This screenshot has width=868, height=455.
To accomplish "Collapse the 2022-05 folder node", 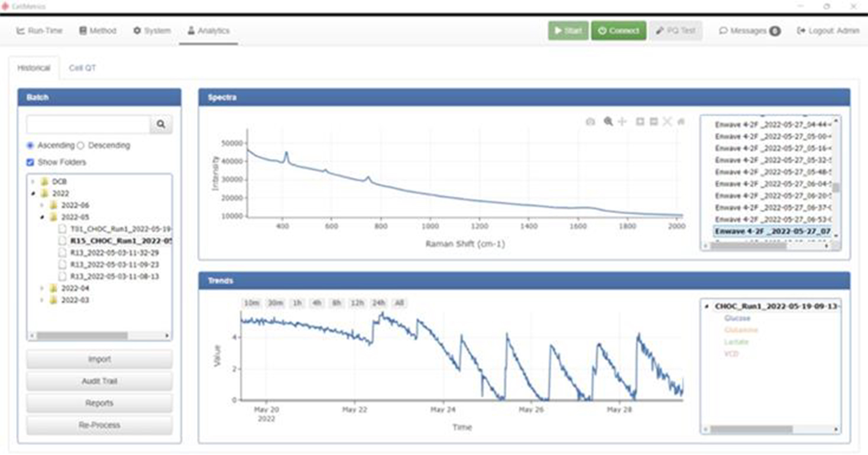I will 42,217.
